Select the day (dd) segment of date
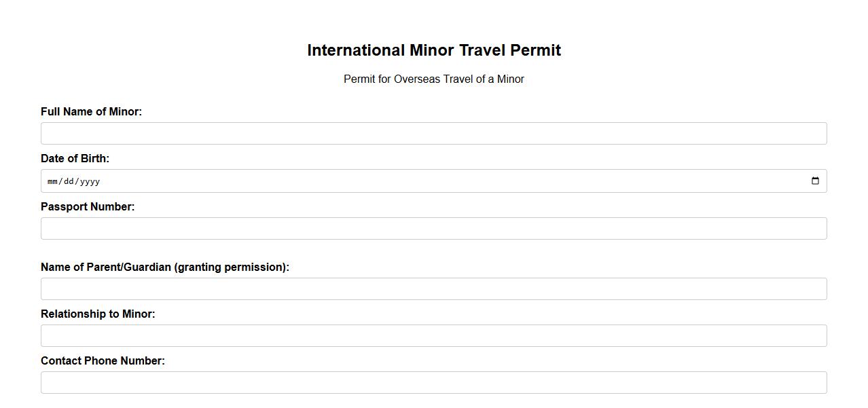The height and width of the screenshot is (408, 868). click(68, 181)
